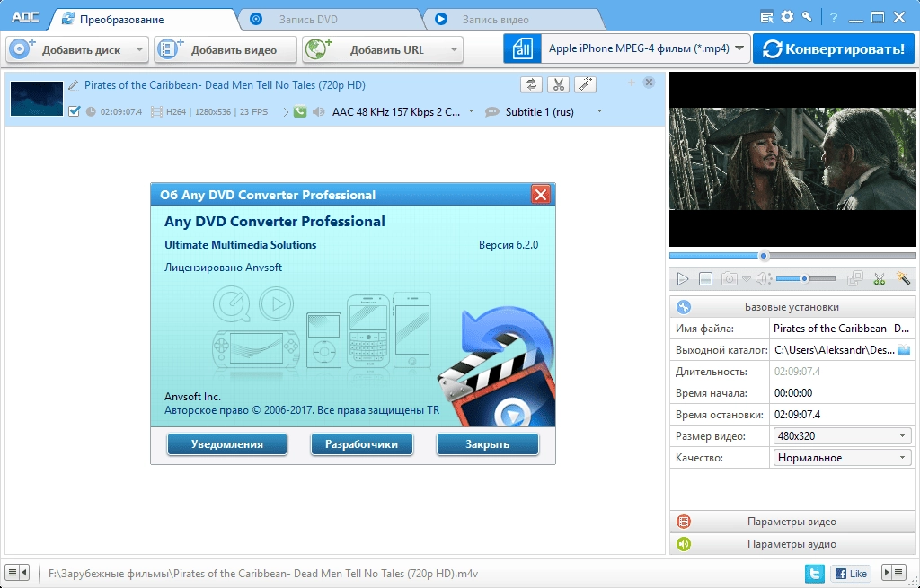Open scissors clip tool on Pirates video row

(x=558, y=84)
